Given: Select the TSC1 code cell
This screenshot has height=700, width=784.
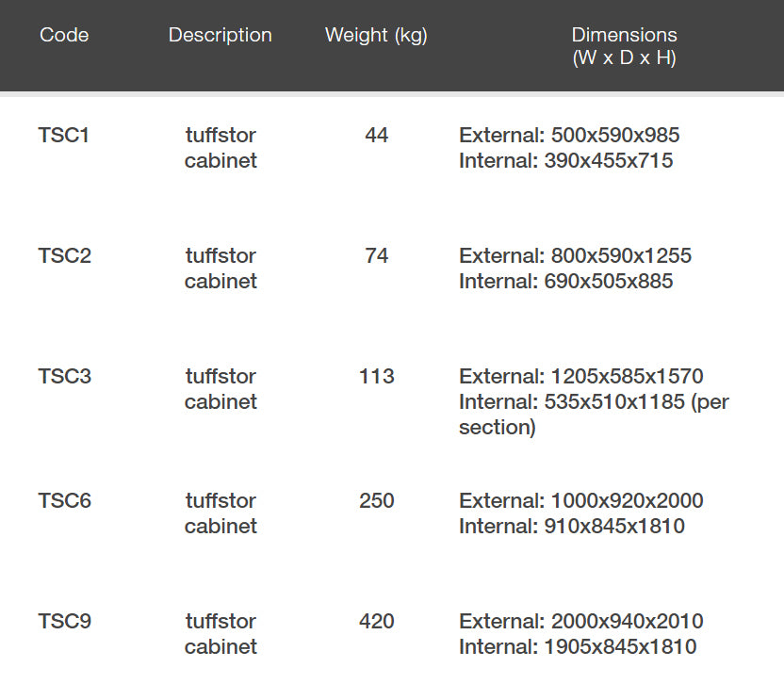Looking at the screenshot, I should [x=64, y=136].
